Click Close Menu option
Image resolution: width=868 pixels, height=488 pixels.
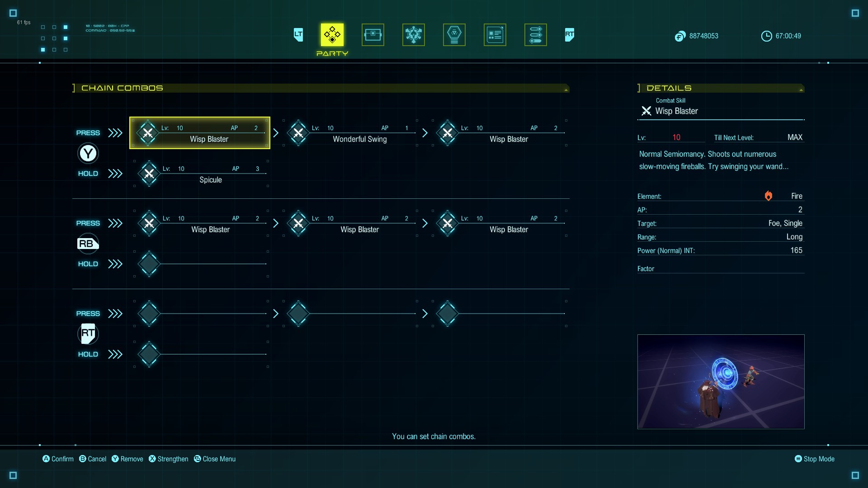215,459
